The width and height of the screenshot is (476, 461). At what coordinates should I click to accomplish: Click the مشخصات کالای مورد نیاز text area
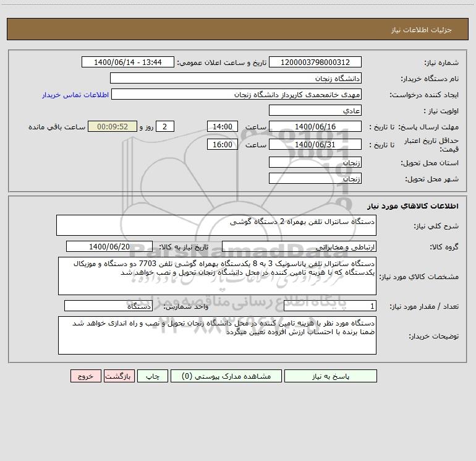[x=217, y=276]
